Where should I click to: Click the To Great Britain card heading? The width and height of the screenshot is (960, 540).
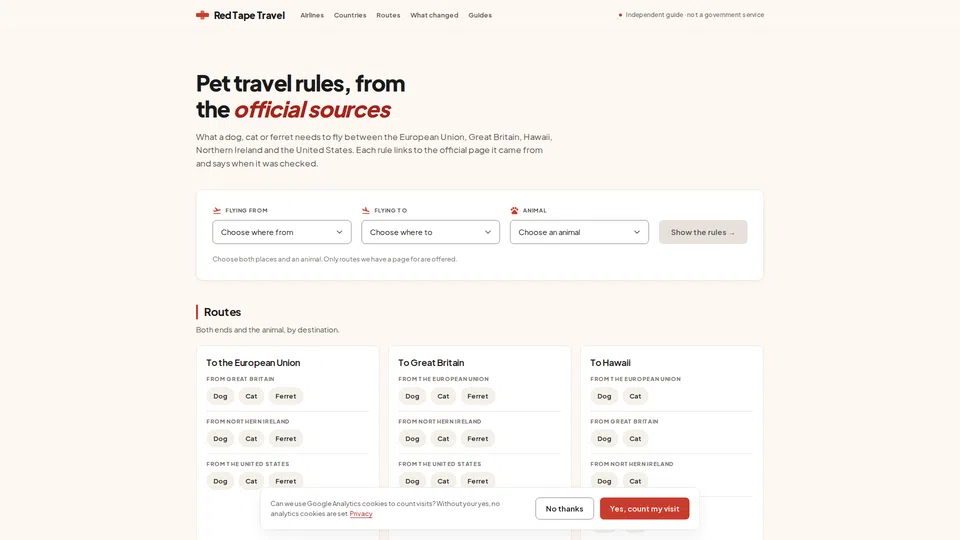coord(431,362)
